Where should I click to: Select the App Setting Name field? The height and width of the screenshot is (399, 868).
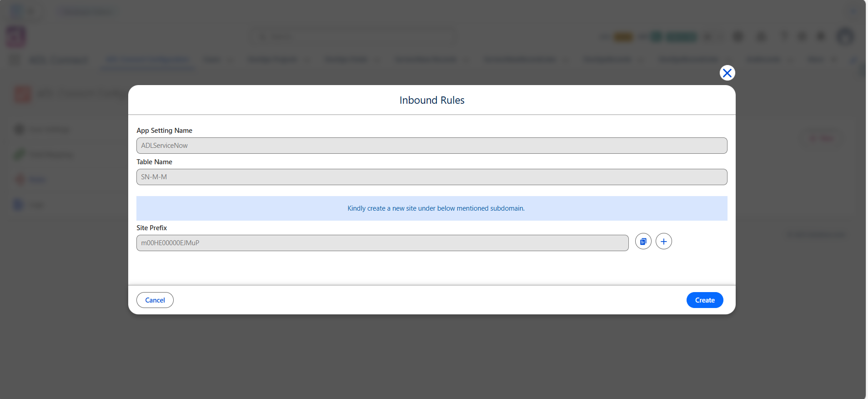(431, 146)
